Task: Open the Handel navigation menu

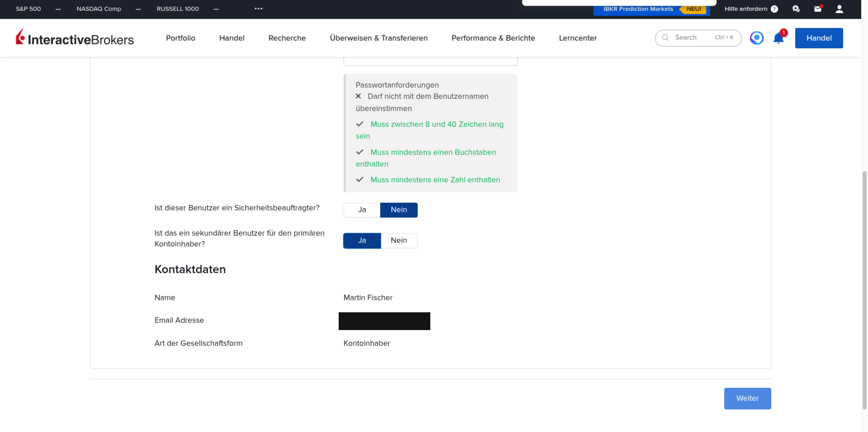Action: pos(232,38)
